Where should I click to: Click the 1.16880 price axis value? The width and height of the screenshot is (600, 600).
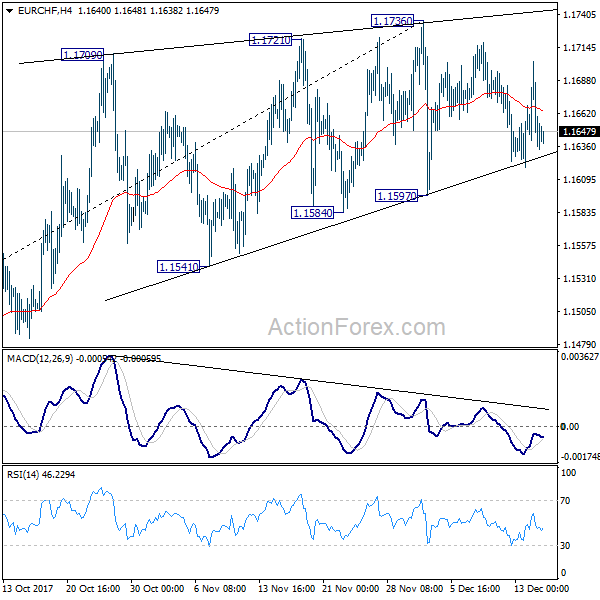[579, 80]
